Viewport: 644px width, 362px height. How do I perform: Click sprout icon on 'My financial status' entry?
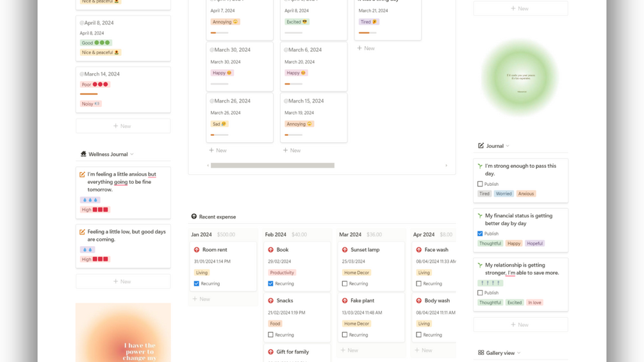click(x=480, y=216)
